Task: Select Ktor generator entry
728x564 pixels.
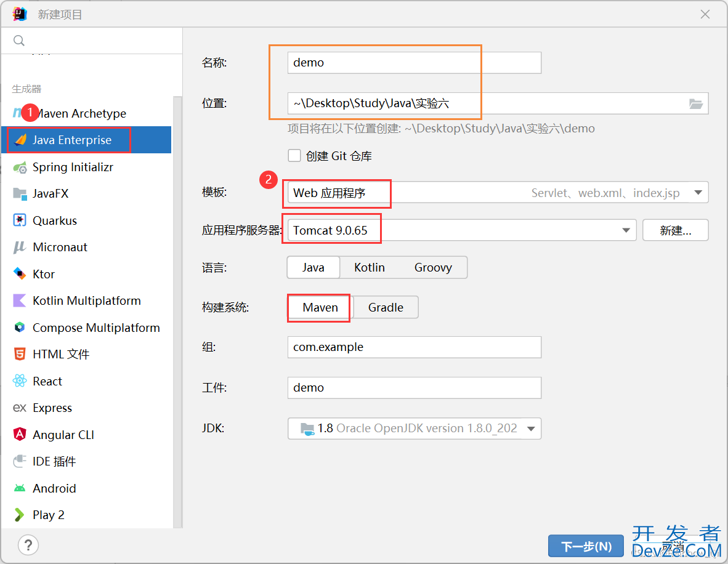Action: (x=86, y=274)
